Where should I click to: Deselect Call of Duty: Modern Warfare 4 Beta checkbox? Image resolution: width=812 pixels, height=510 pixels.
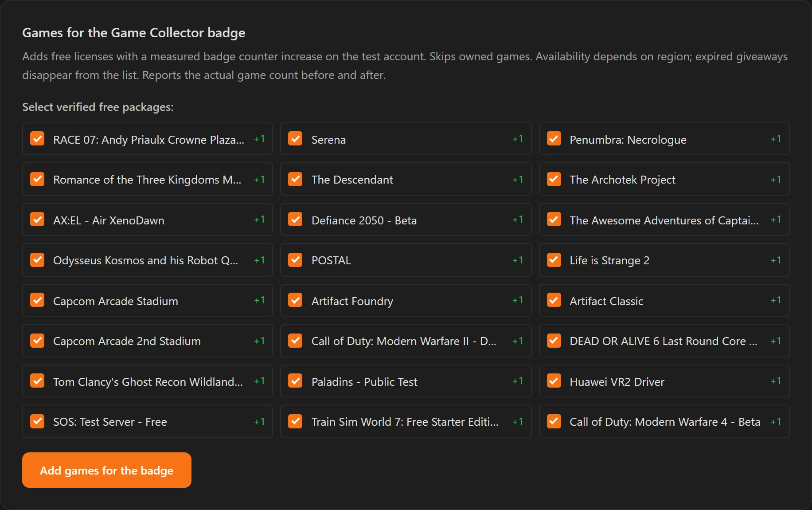(554, 421)
